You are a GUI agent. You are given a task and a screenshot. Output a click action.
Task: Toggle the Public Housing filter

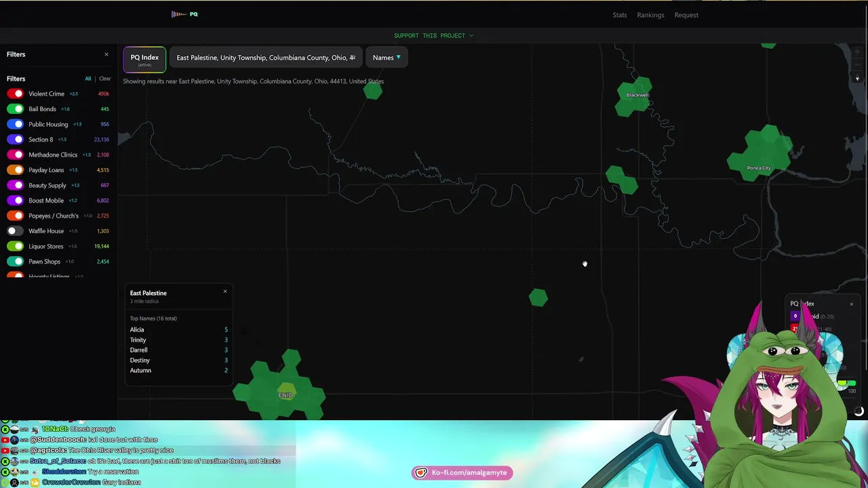(x=15, y=124)
